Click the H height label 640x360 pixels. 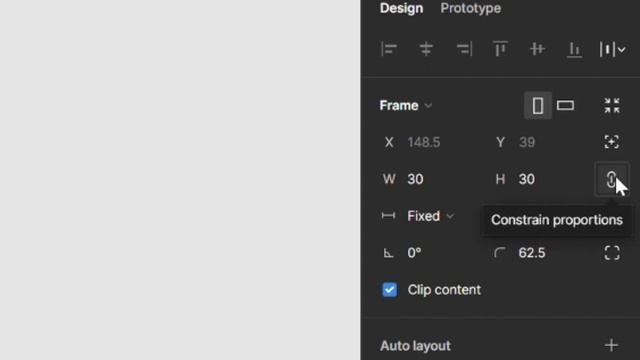tap(500, 179)
